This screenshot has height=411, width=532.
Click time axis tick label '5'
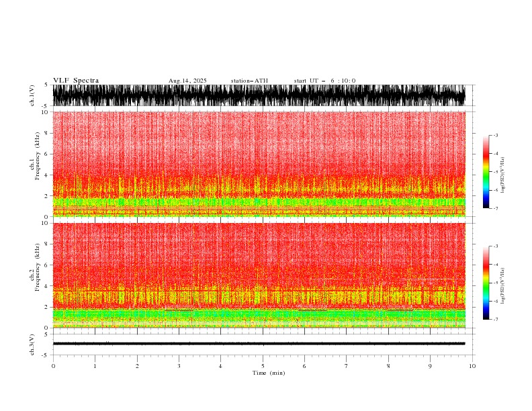click(263, 366)
